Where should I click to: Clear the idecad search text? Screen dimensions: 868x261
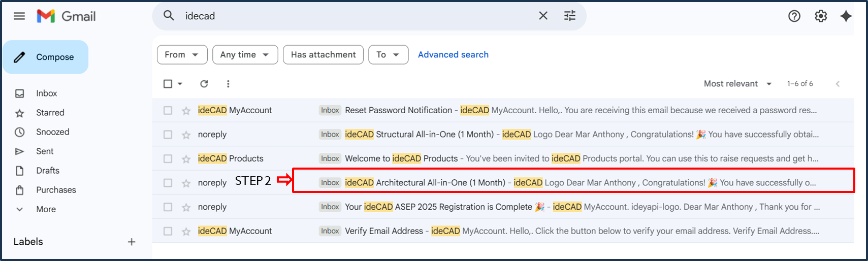point(543,16)
